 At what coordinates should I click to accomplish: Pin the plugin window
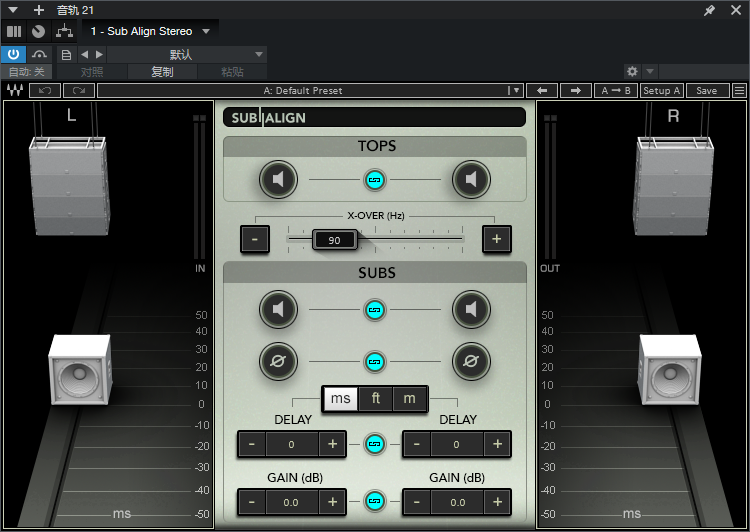pyautogui.click(x=709, y=10)
